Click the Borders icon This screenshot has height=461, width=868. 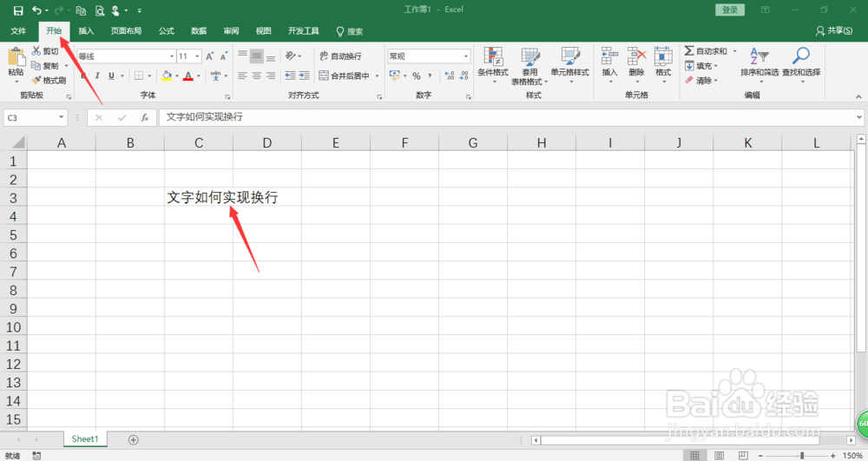pos(139,76)
